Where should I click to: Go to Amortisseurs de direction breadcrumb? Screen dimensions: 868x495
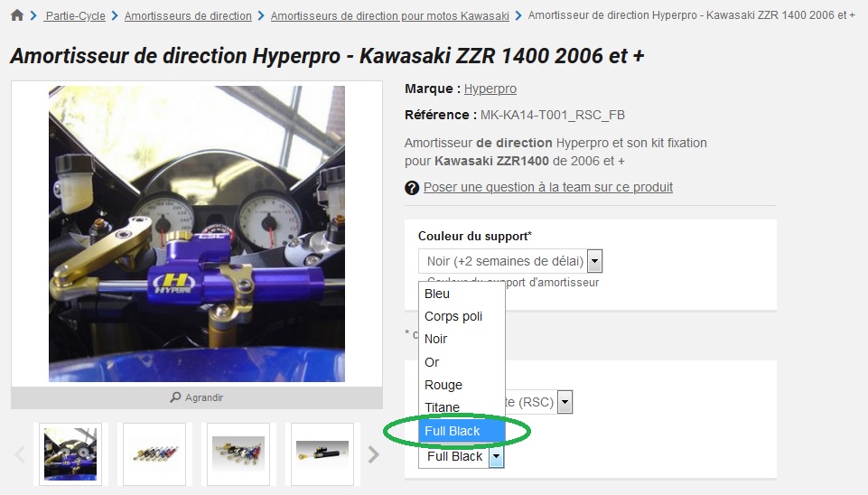pyautogui.click(x=188, y=16)
